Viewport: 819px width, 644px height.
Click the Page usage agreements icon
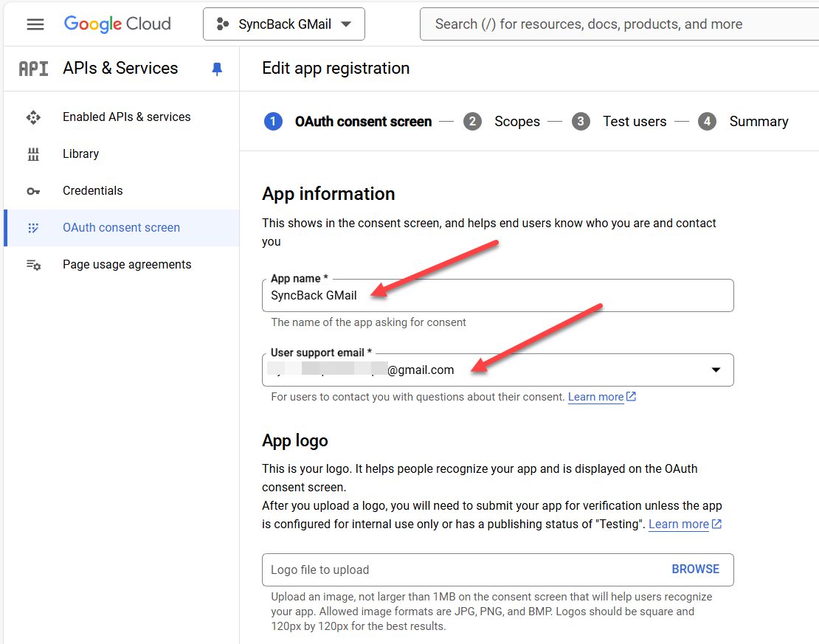33,265
